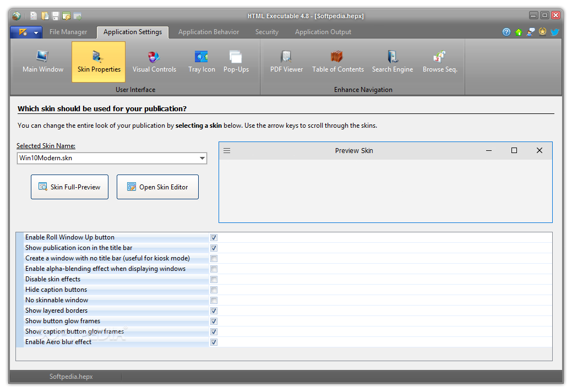
Task: Switch to Application Output tab
Action: (323, 32)
